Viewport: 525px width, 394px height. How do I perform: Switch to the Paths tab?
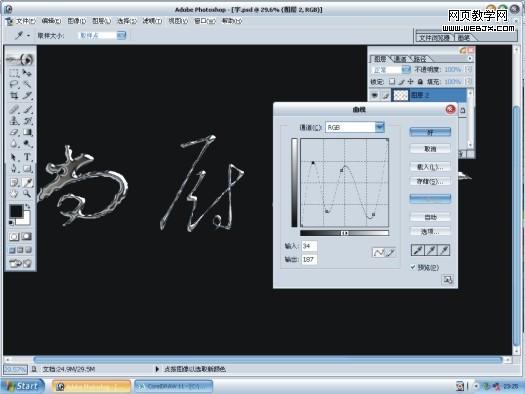coord(420,59)
